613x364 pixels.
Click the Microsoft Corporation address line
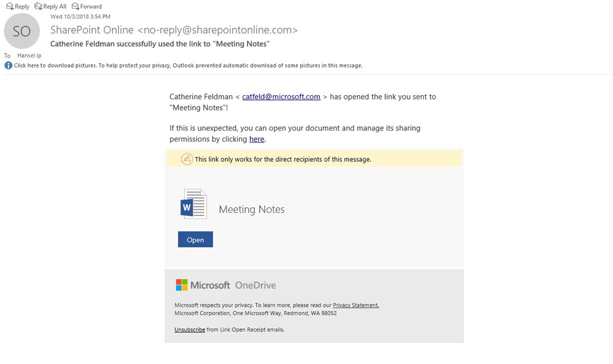coord(256,313)
